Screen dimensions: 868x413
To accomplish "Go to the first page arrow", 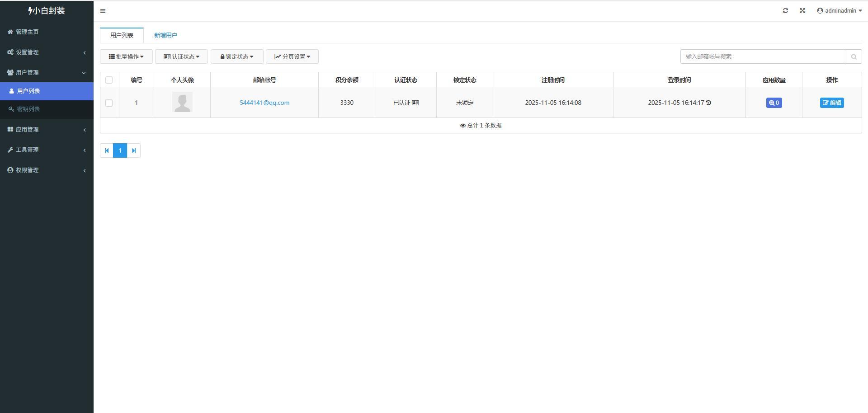I will (x=107, y=150).
